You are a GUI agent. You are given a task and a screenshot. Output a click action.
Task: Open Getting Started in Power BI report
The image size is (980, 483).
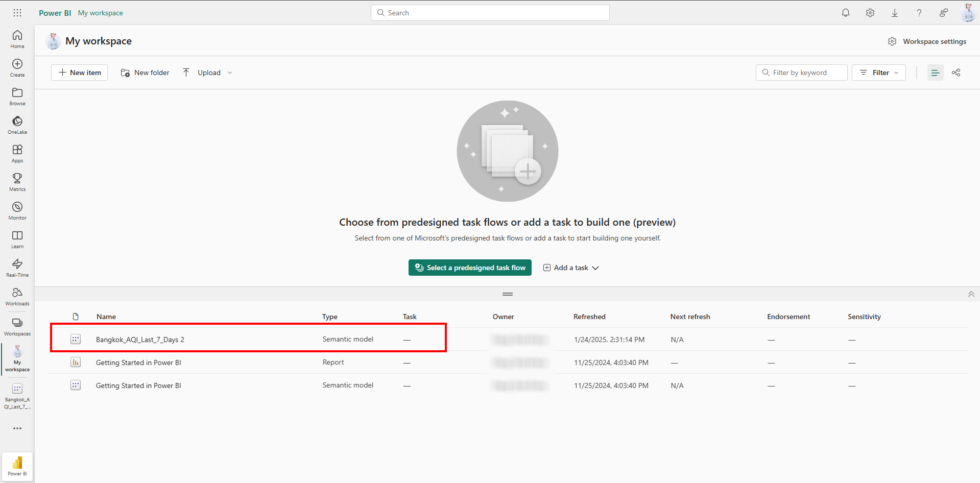pos(138,363)
